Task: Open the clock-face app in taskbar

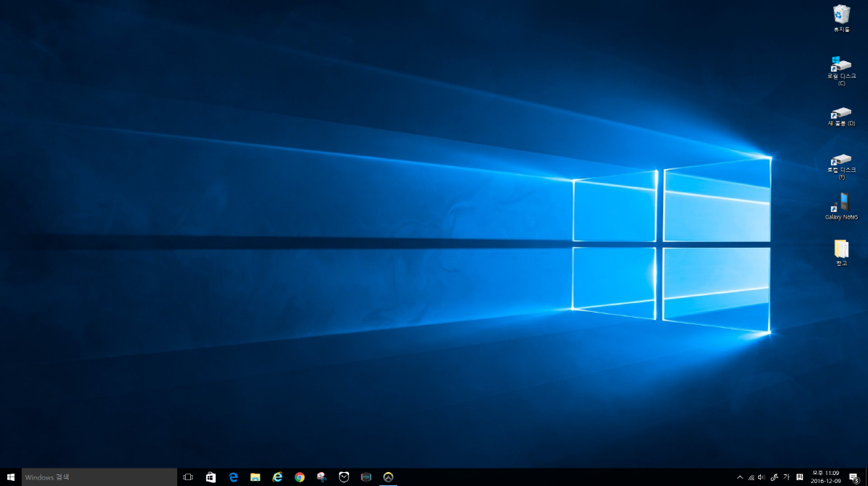Action: coord(344,477)
